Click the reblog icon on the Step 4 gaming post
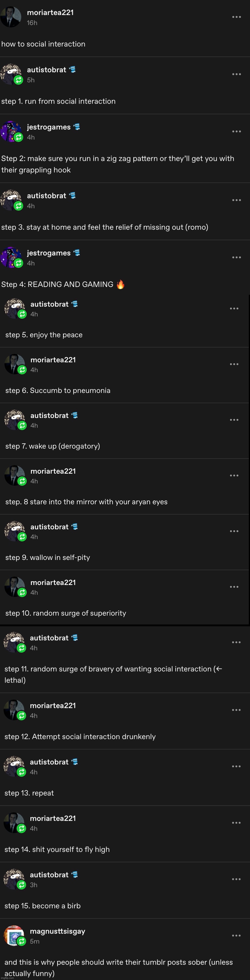 18,263
